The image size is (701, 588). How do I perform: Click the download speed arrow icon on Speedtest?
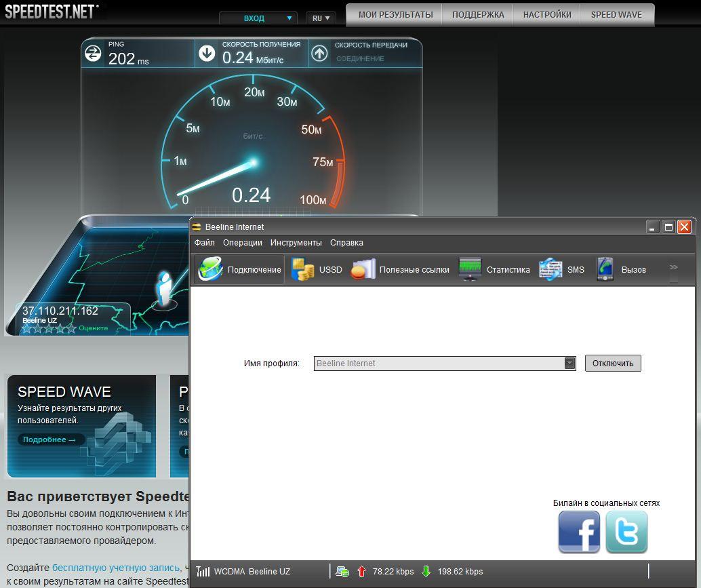click(207, 54)
